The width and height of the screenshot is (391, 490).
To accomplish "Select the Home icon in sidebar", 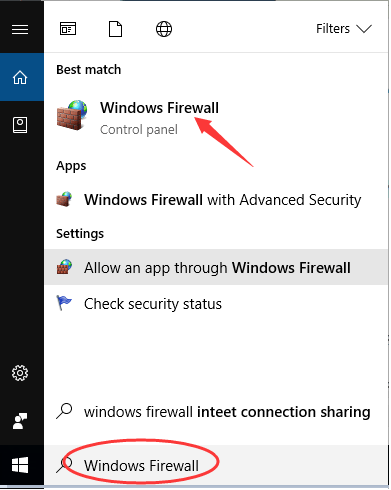I will coord(20,77).
